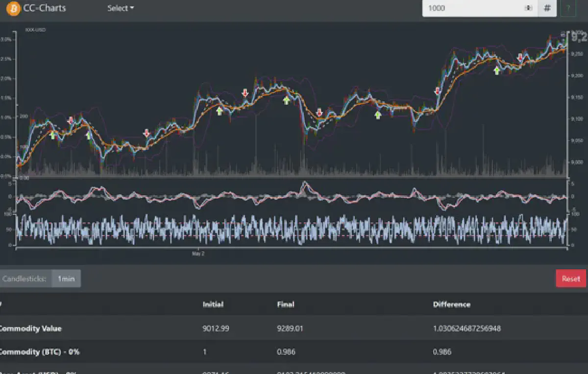Screen dimensions: 588x374
Task: Click the CC-Charts brand title
Action: (x=45, y=8)
